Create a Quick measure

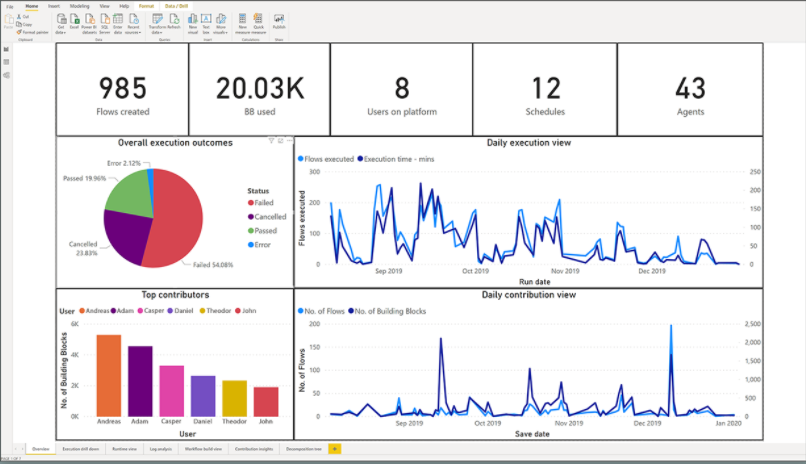pos(259,24)
